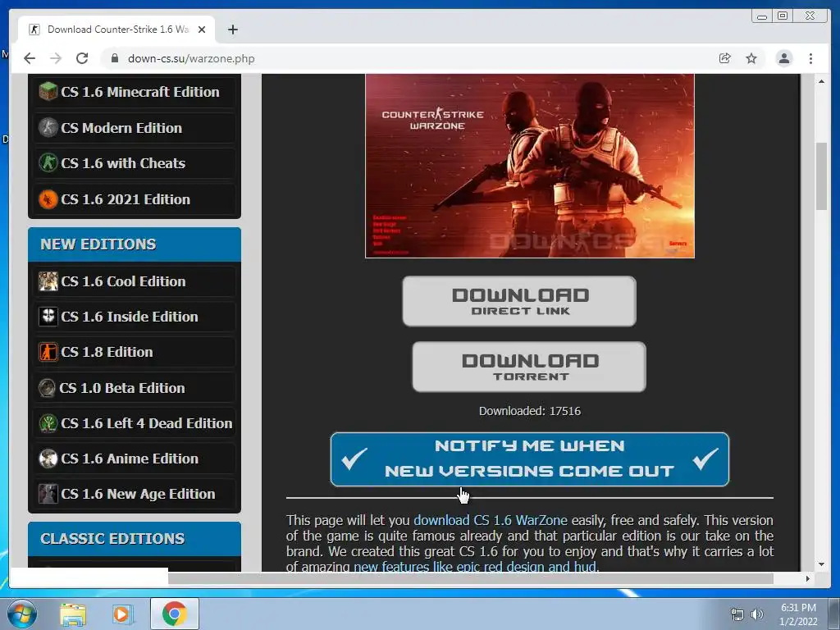Open a new browser tab
Viewport: 840px width, 630px height.
232,30
